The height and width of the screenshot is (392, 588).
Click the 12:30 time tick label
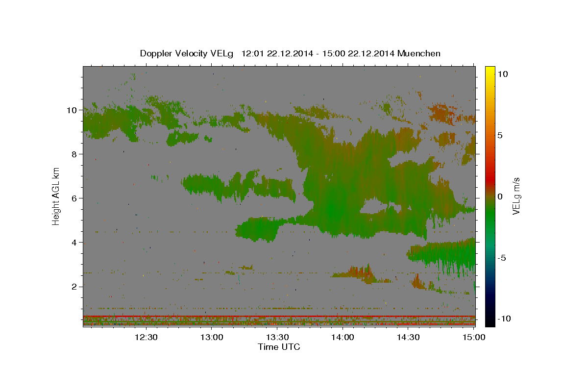146,337
